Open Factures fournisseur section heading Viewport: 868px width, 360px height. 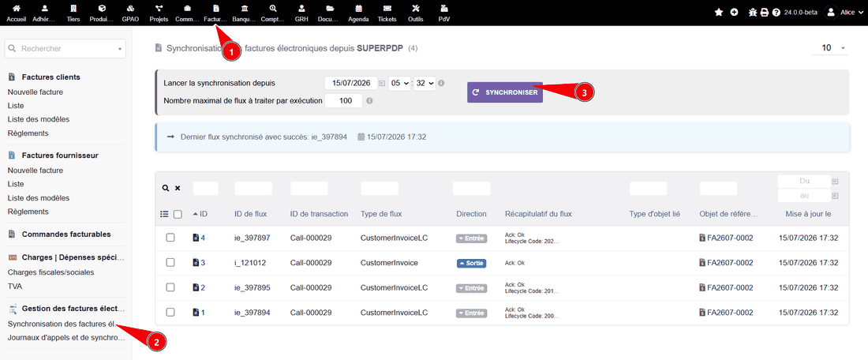60,155
